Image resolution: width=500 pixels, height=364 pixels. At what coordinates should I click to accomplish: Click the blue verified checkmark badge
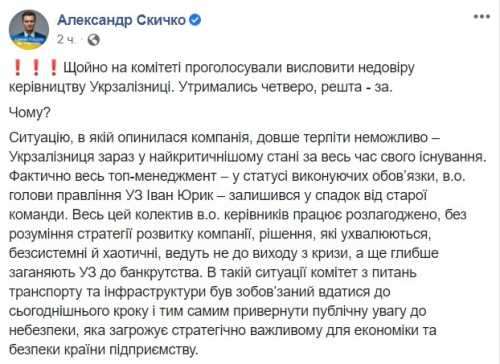tap(195, 20)
